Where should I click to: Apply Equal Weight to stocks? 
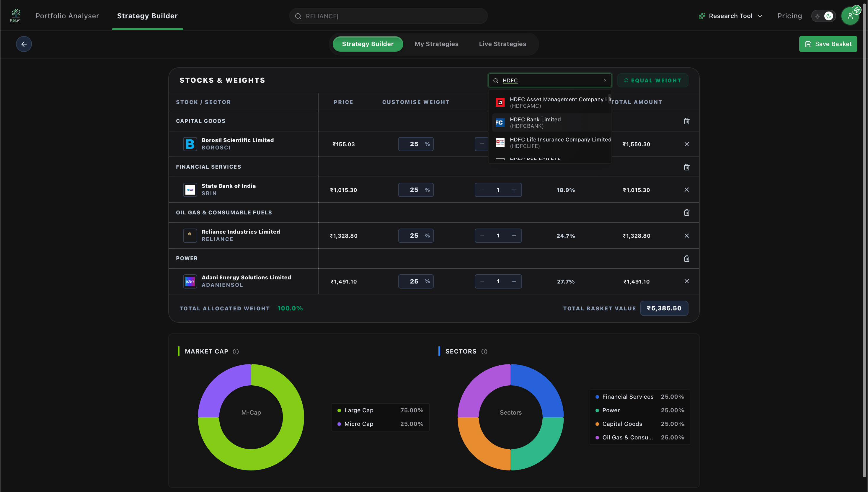pyautogui.click(x=652, y=80)
